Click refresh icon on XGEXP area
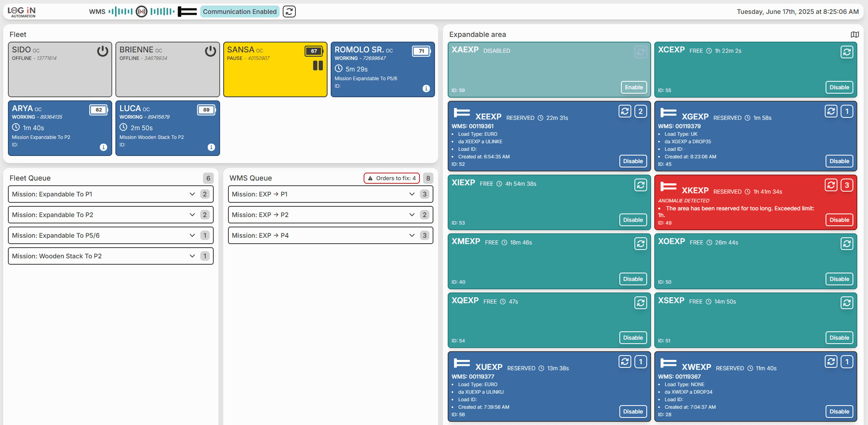The height and width of the screenshot is (425, 868). click(831, 111)
